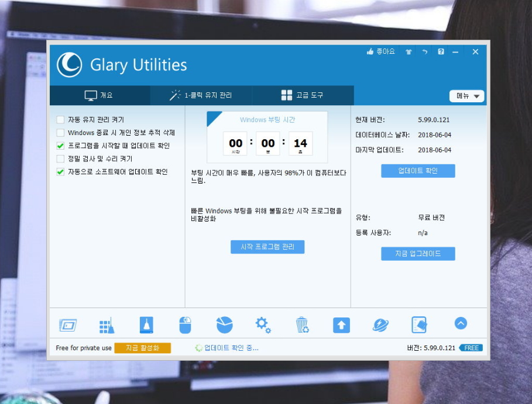
Task: Enable 정밀 검사 및 수리 켜기 checkbox
Action: (60, 158)
